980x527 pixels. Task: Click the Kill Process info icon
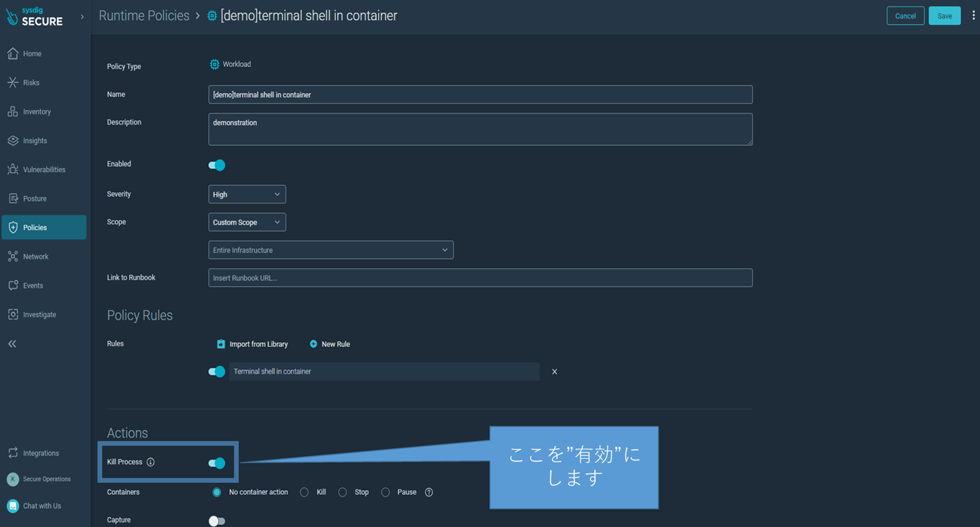(x=151, y=462)
